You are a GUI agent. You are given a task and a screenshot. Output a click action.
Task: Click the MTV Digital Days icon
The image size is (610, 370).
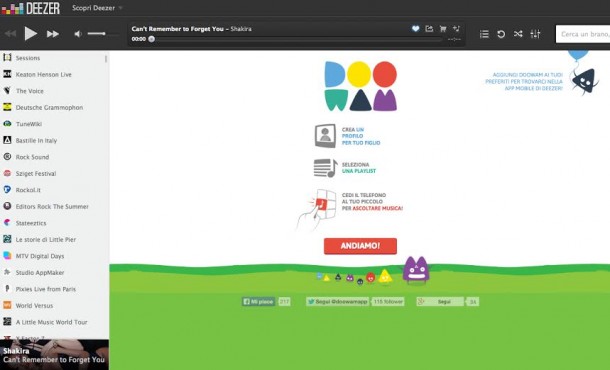coord(7,256)
